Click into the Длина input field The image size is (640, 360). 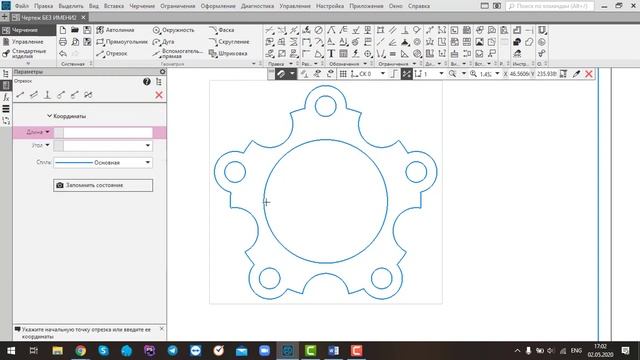pos(108,133)
